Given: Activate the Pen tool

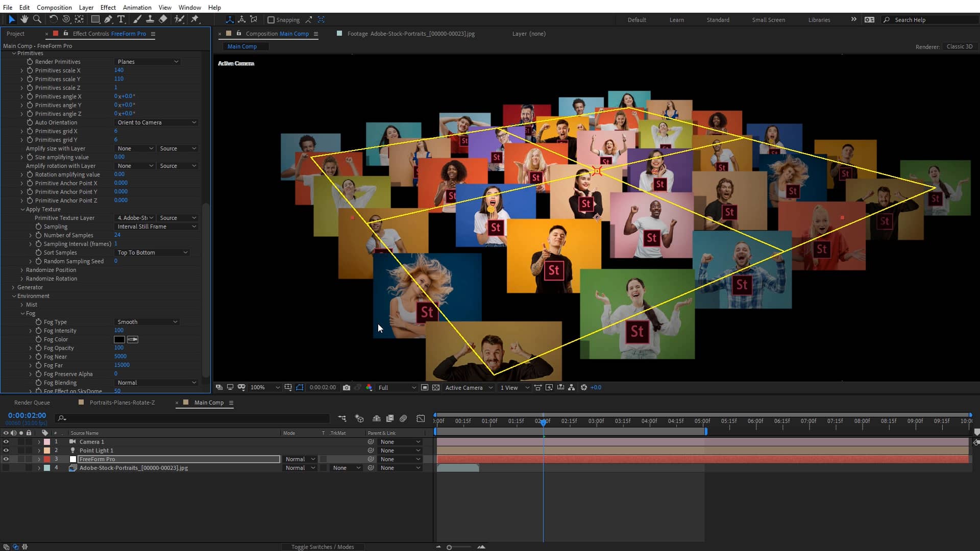Looking at the screenshot, I should 108,19.
